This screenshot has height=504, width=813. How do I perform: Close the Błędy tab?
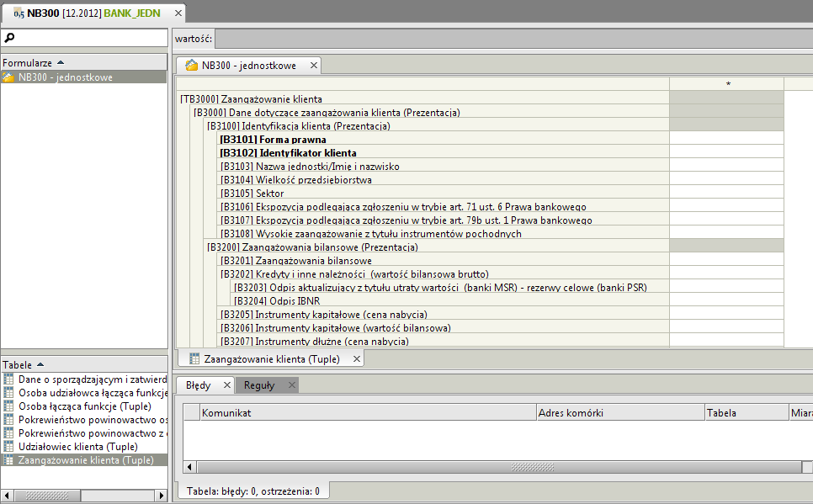[x=226, y=385]
